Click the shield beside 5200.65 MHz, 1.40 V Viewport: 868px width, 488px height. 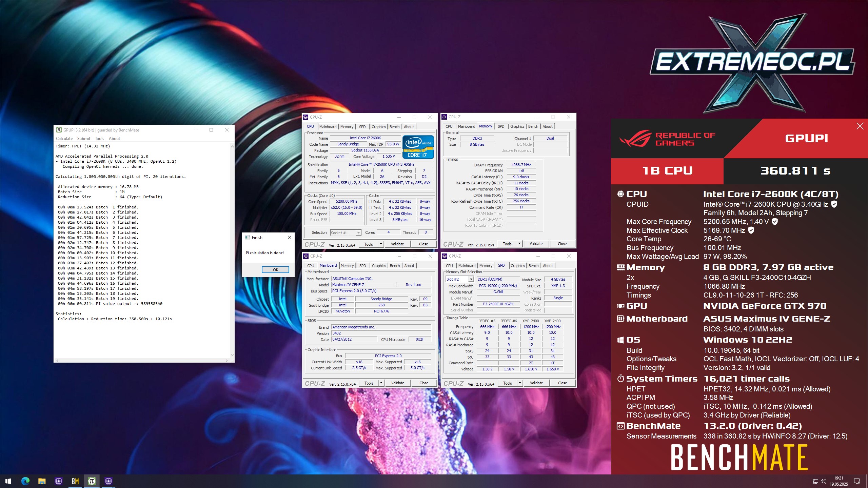[x=775, y=222]
